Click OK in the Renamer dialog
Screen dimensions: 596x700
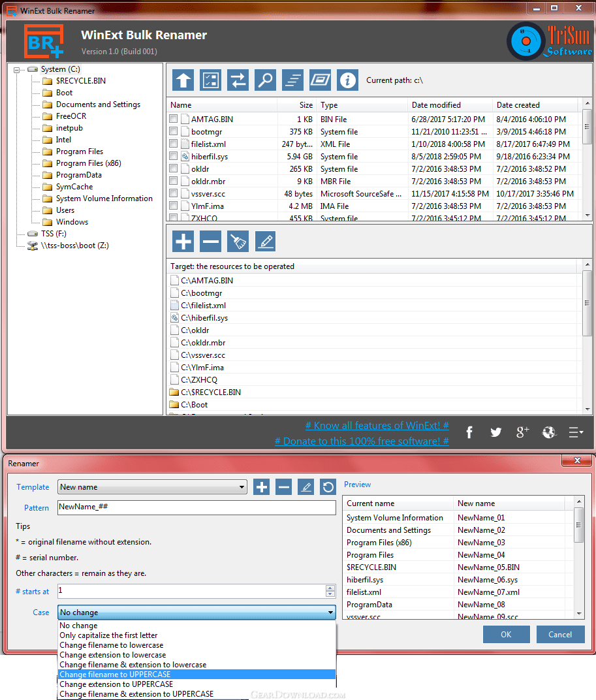tap(507, 635)
